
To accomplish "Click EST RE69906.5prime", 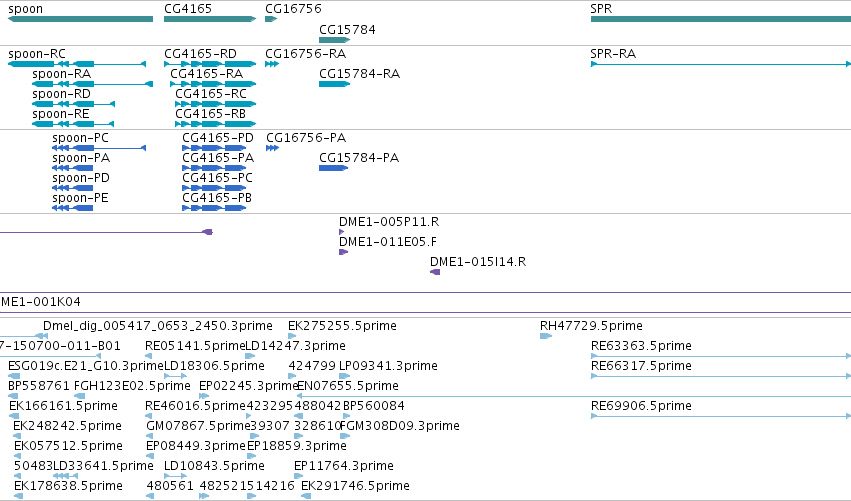I will (641, 406).
